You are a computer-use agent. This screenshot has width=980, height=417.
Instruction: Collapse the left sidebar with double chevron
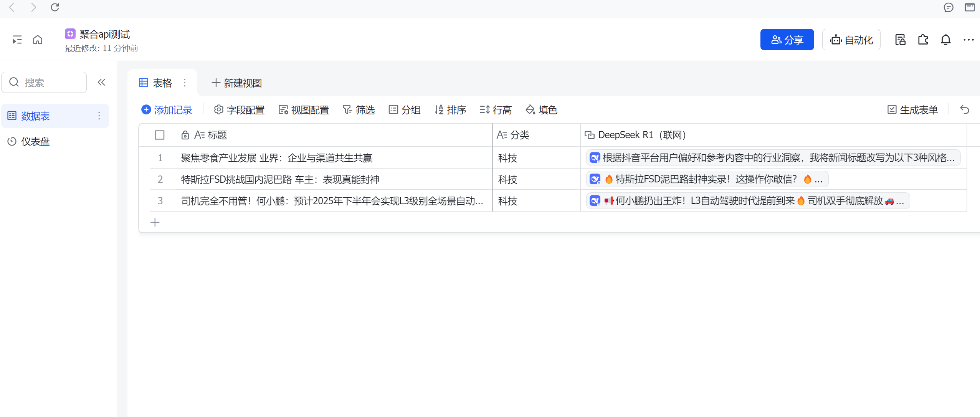point(101,82)
